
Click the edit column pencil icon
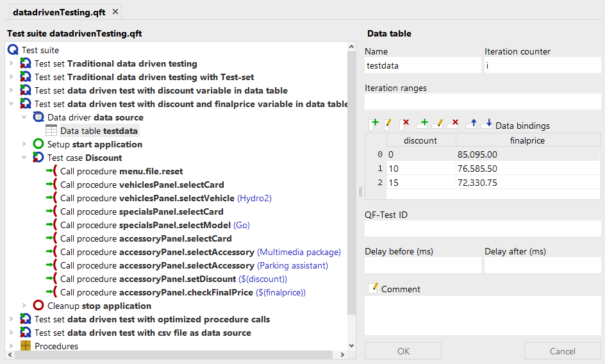click(x=388, y=124)
